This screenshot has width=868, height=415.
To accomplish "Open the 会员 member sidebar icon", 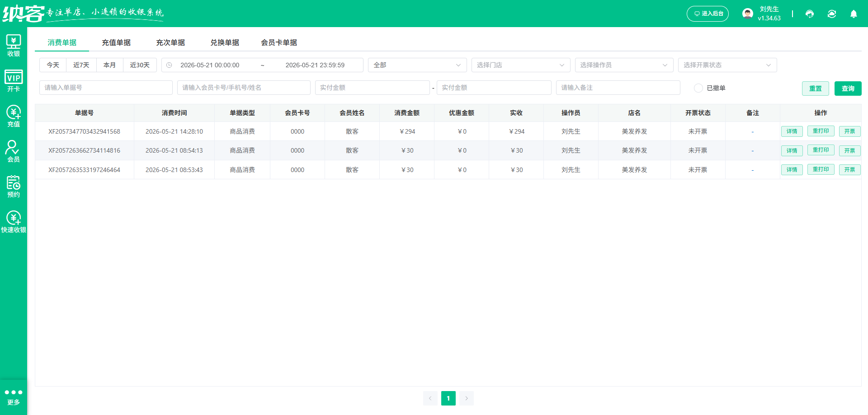I will tap(14, 151).
